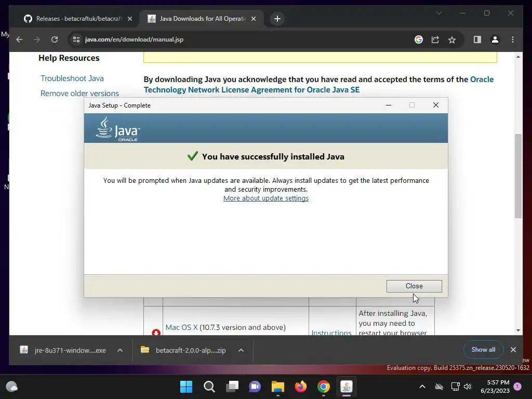The height and width of the screenshot is (399, 532).
Task: Launch the Chat app from taskbar
Action: (255, 387)
